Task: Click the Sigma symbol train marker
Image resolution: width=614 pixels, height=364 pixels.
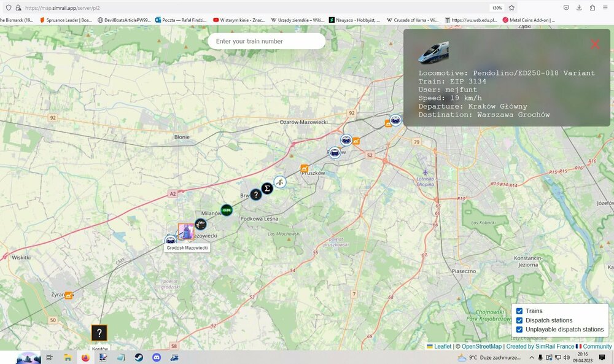Action: click(x=267, y=188)
